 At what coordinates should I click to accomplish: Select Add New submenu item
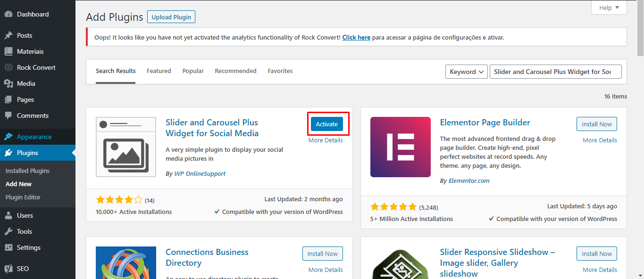coord(19,184)
